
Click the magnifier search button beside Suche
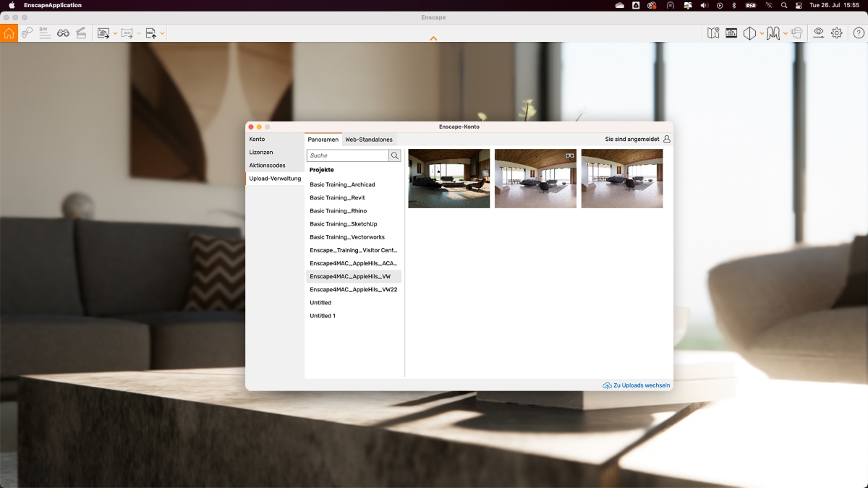click(395, 155)
